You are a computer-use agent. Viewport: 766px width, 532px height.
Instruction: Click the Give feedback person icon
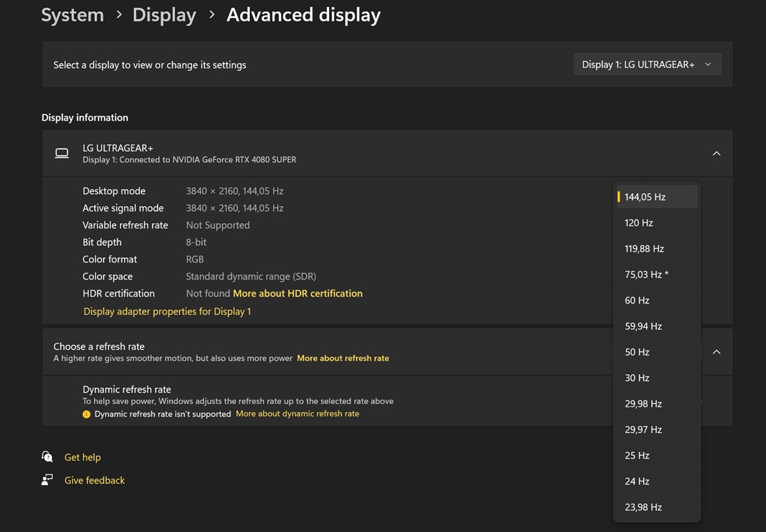tap(47, 480)
